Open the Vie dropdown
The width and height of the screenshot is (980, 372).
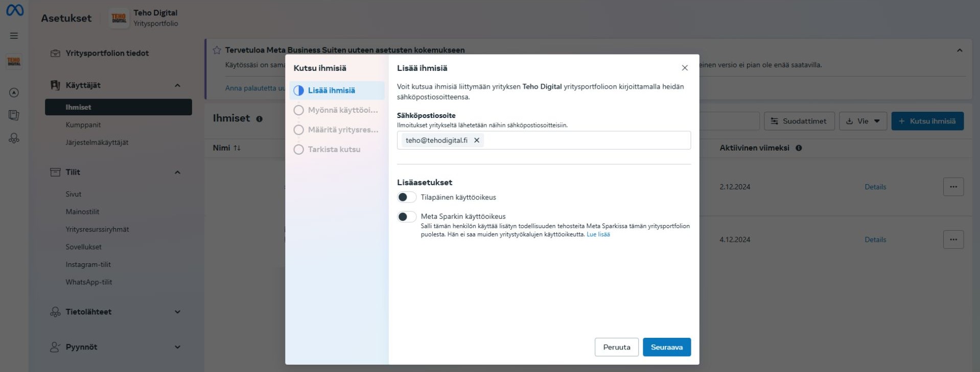pos(862,121)
